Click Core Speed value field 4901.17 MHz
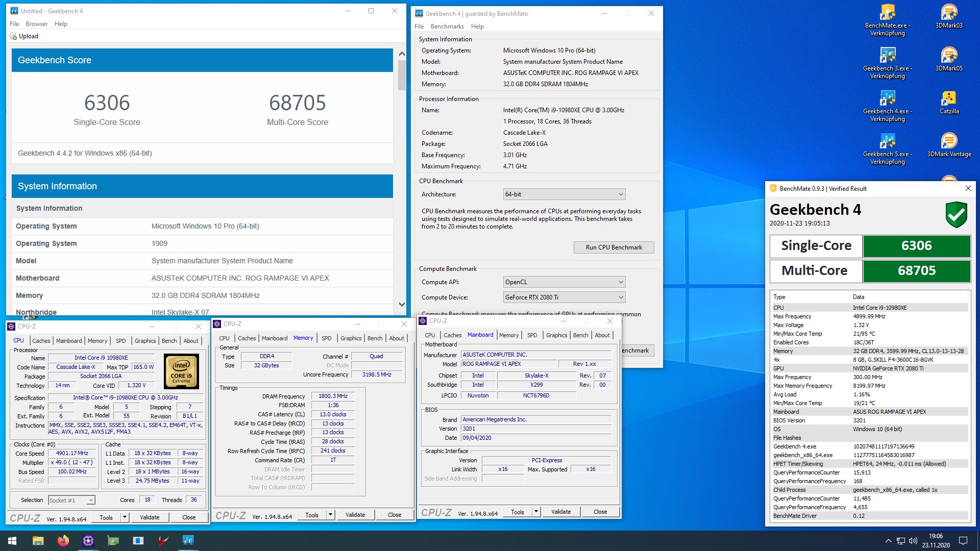 72,453
